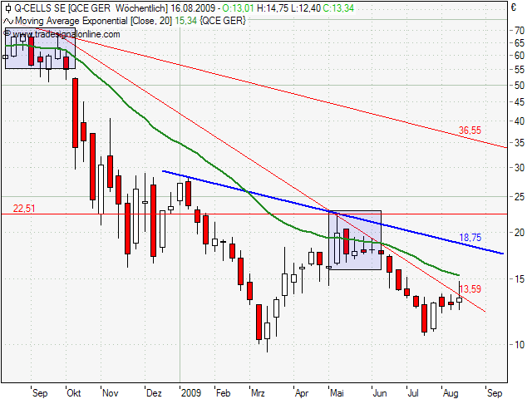Click the red 13,59 trendline label
Screen dimensions: 532x399
[x=470, y=289]
